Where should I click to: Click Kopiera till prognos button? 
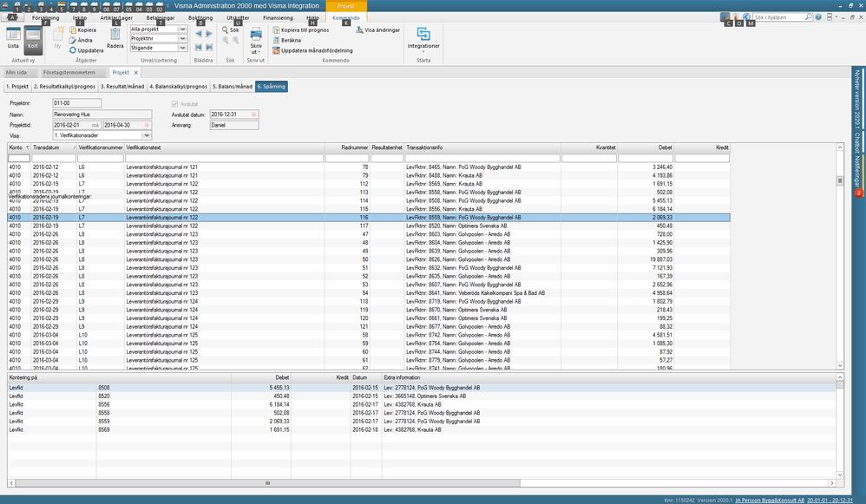click(x=304, y=30)
